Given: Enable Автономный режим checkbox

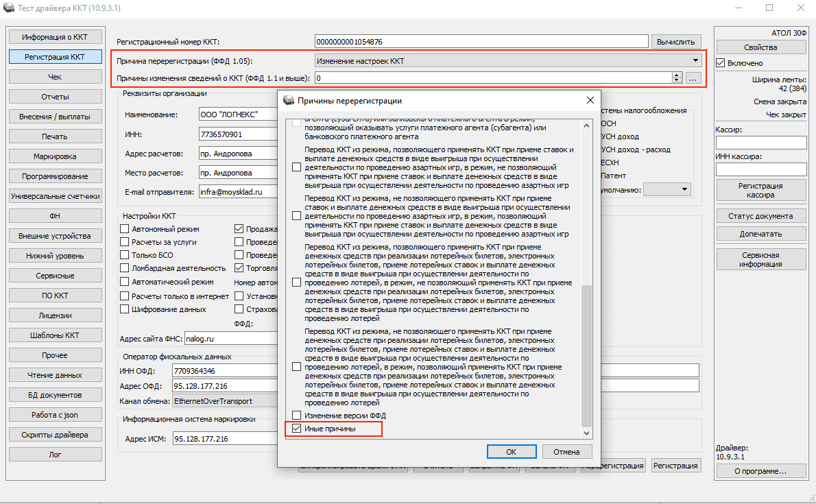Looking at the screenshot, I should pyautogui.click(x=125, y=229).
